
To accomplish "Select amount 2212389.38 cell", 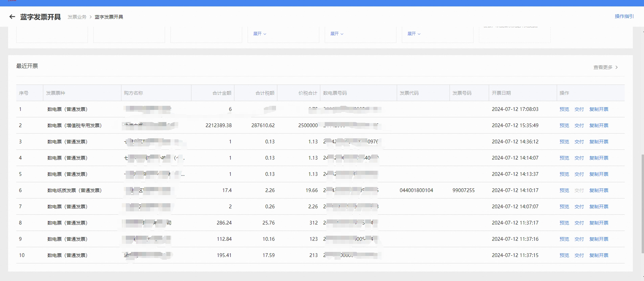I will tap(218, 125).
